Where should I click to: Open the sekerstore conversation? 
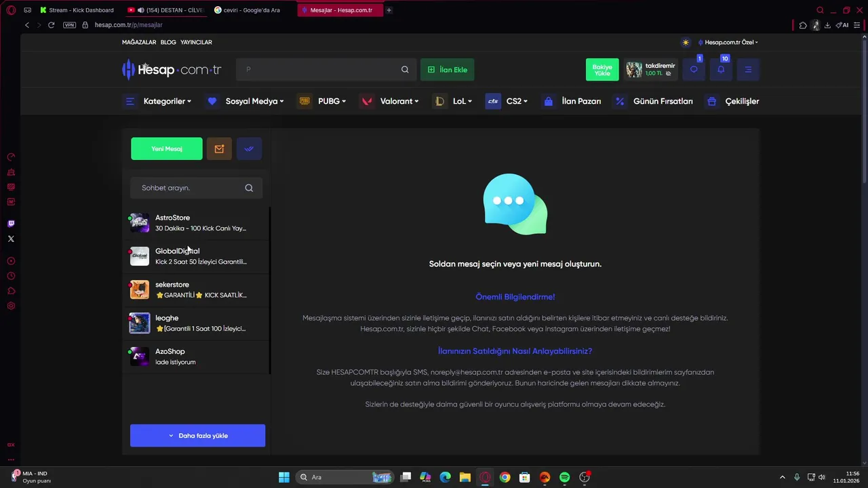tap(197, 289)
